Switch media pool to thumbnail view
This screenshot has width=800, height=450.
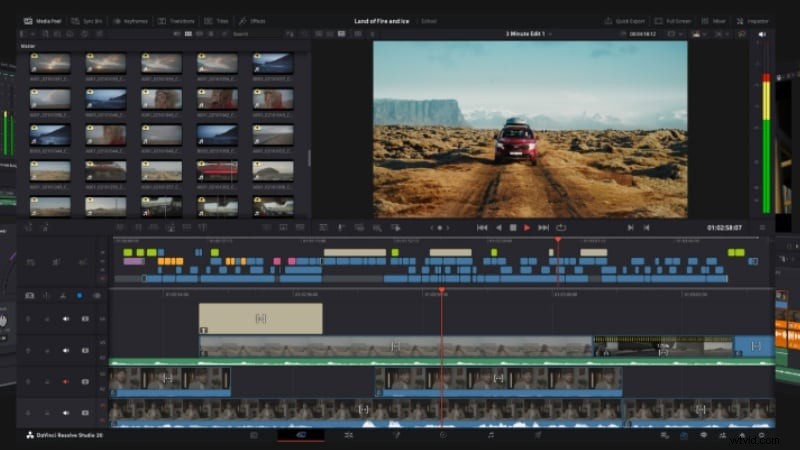[188, 34]
